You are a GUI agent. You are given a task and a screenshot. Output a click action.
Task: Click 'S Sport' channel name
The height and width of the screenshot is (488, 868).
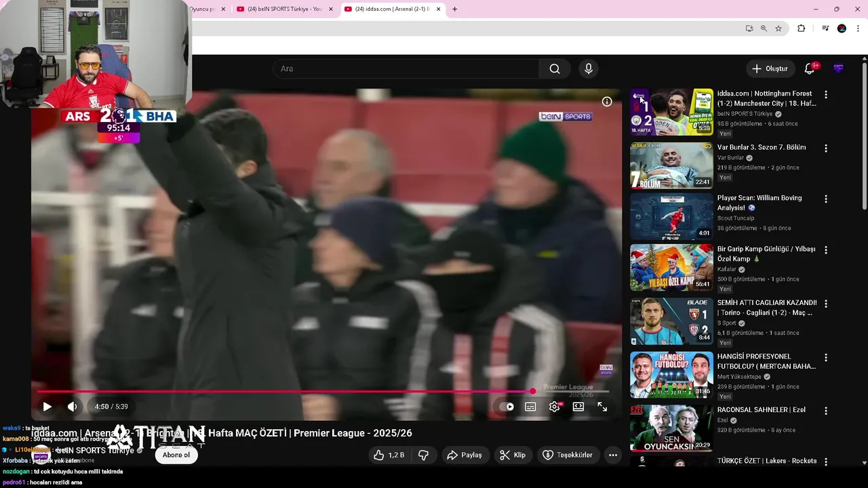(727, 323)
